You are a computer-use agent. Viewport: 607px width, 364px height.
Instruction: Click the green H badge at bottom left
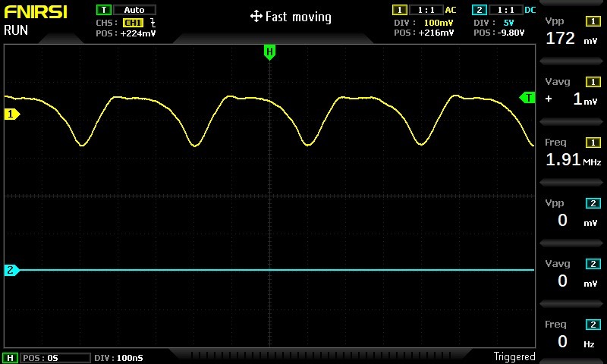pos(11,358)
